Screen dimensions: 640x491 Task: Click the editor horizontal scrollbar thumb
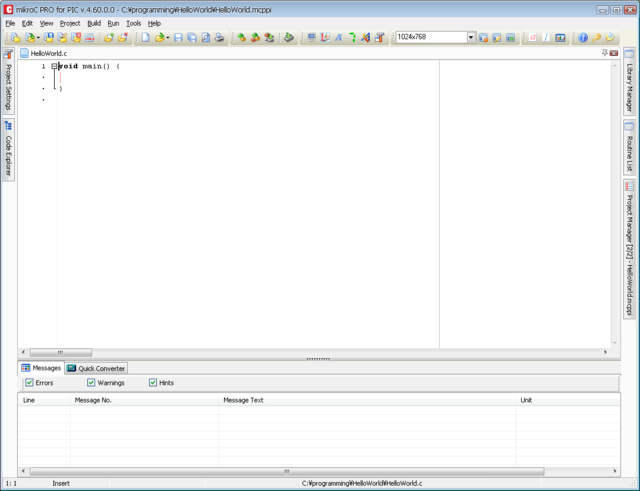61,352
